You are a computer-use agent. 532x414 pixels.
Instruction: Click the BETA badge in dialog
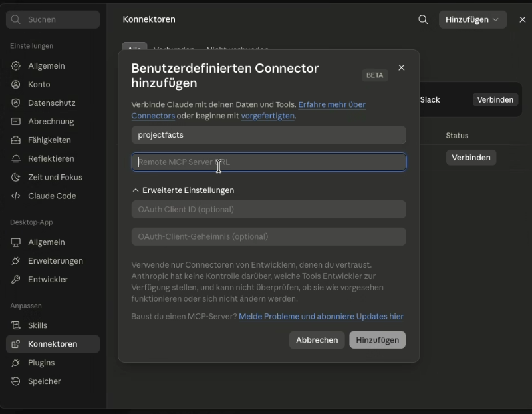374,75
